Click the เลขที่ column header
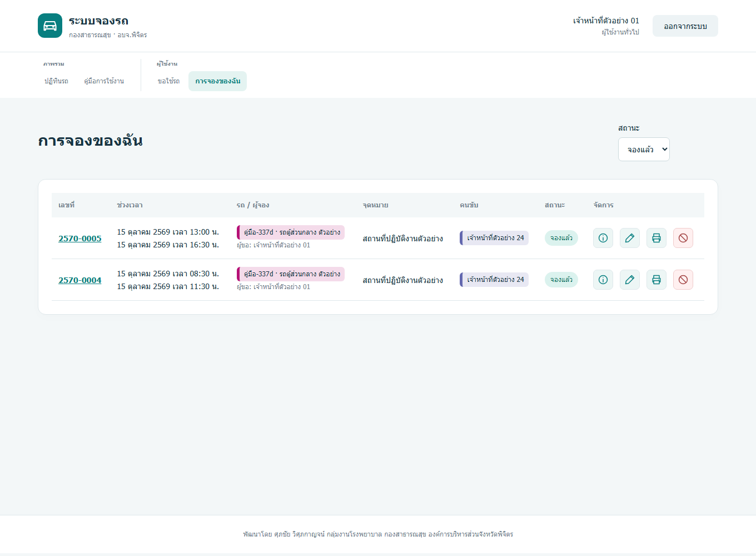Viewport: 756px width, 556px height. [66, 205]
